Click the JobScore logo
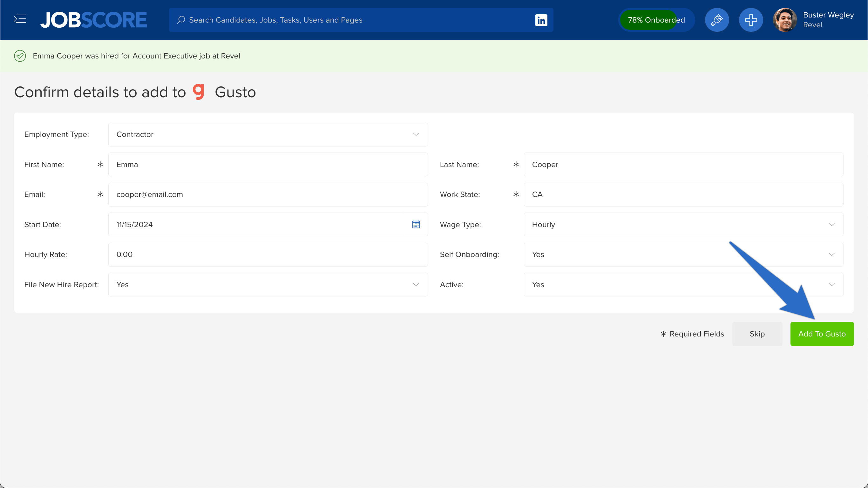Screen dimensions: 868x488 point(94,20)
